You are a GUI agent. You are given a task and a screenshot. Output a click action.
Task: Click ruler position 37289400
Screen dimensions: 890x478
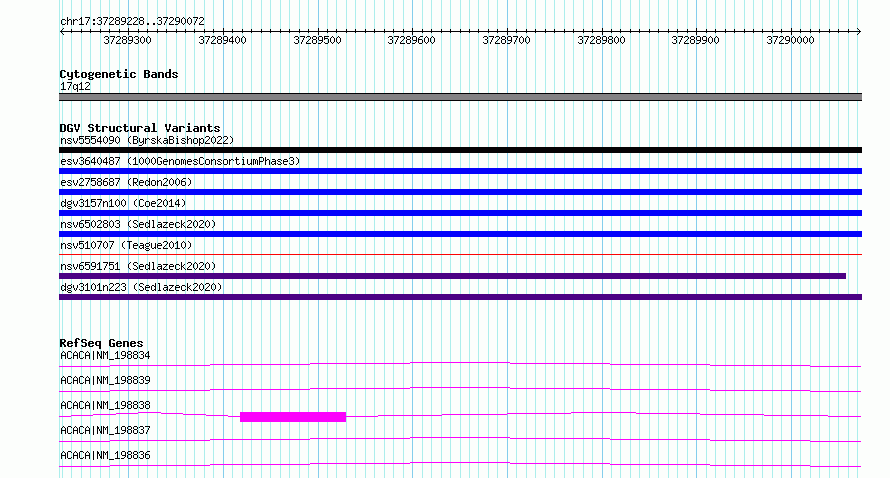coord(222,40)
